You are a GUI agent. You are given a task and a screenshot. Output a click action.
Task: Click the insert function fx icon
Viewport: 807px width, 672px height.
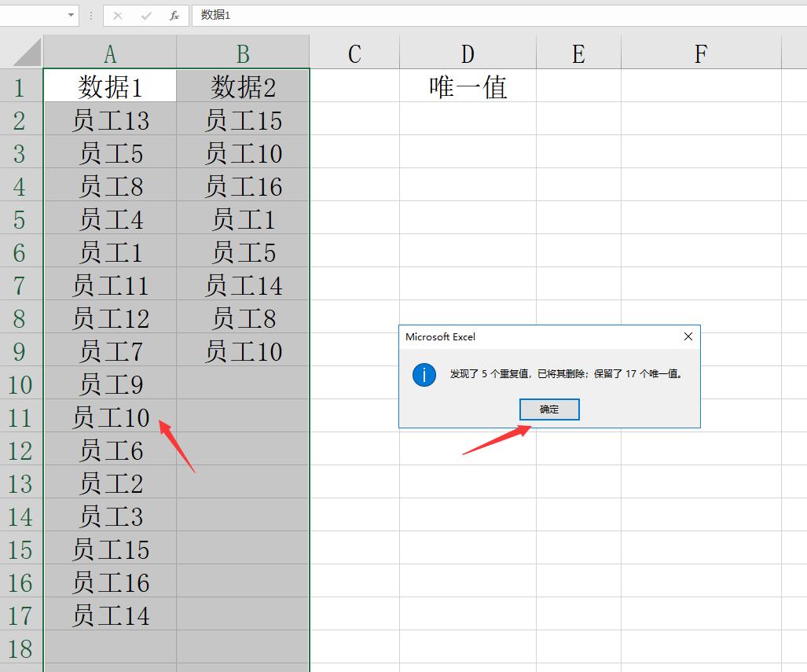point(174,15)
